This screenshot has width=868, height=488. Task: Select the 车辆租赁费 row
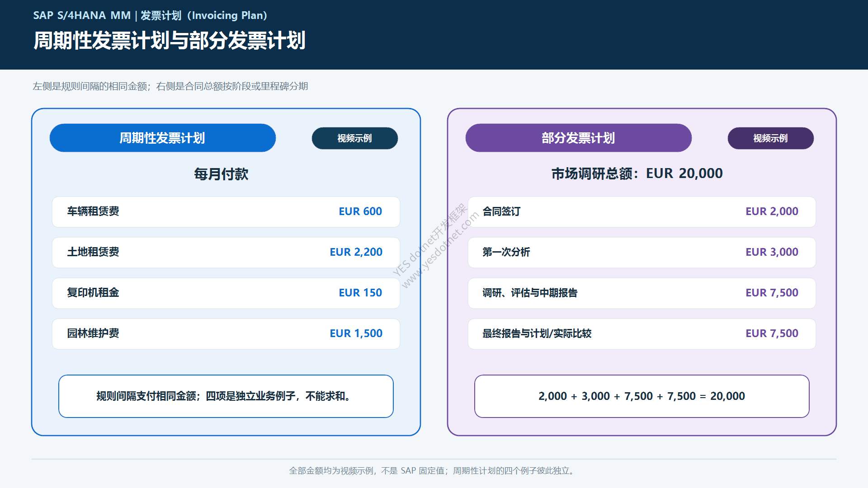click(226, 211)
